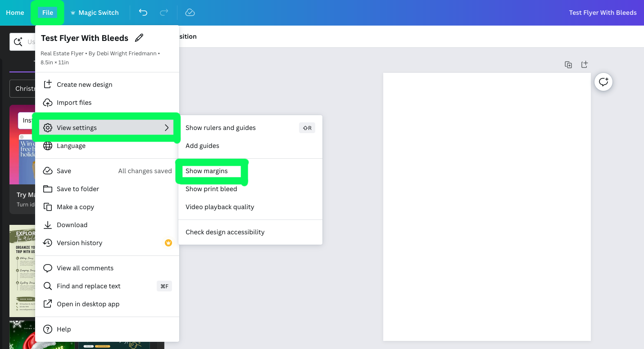This screenshot has height=349, width=644.
Task: Click the pencil icon to rename design
Action: tap(139, 38)
